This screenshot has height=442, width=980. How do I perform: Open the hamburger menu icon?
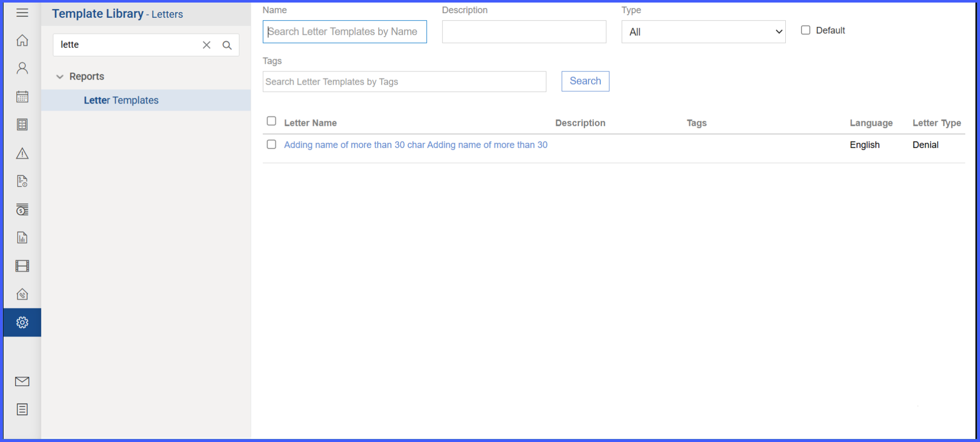coord(22,13)
